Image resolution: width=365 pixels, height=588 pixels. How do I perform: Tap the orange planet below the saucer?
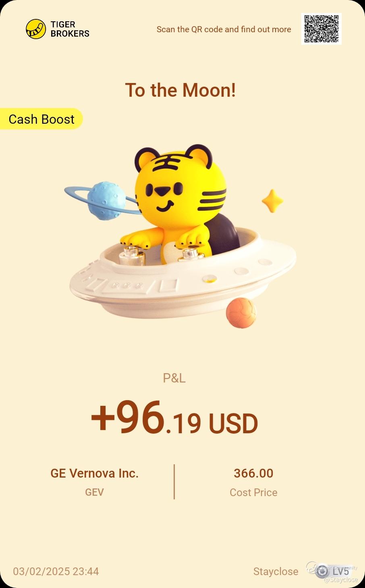241,313
